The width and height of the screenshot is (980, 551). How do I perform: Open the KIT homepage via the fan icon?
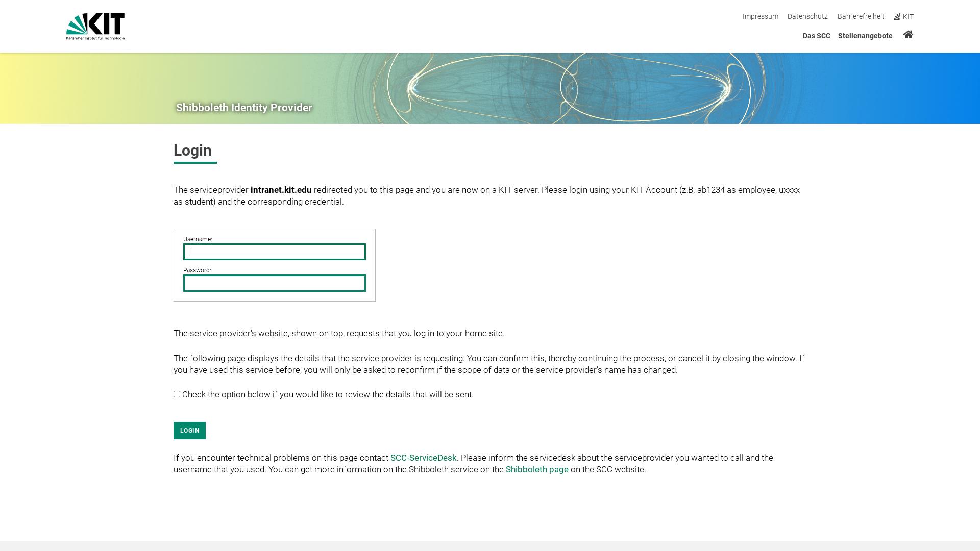(897, 16)
